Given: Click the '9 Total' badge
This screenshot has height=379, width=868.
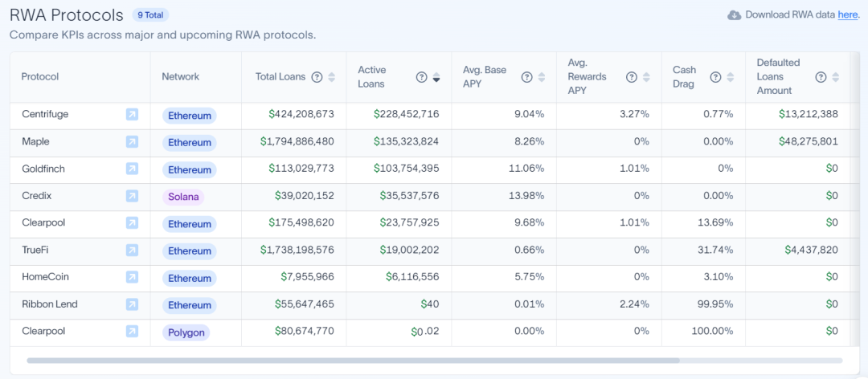Looking at the screenshot, I should (150, 15).
